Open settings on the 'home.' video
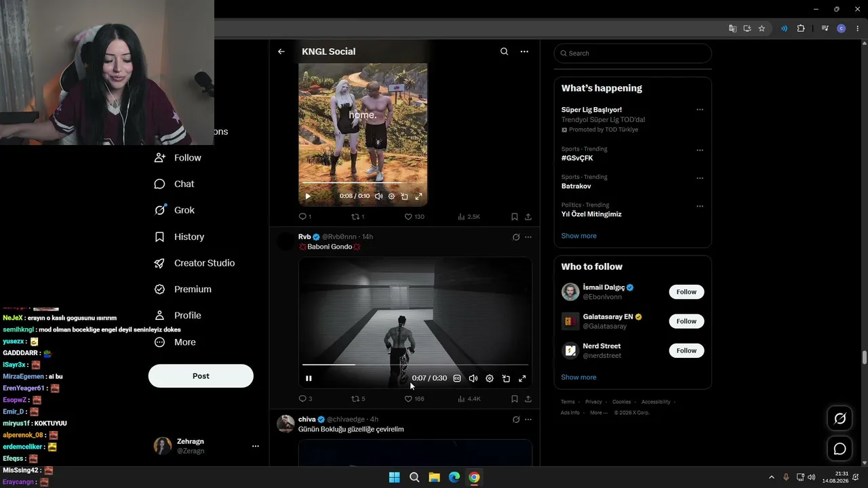Viewport: 868px width, 488px height. [x=391, y=197]
